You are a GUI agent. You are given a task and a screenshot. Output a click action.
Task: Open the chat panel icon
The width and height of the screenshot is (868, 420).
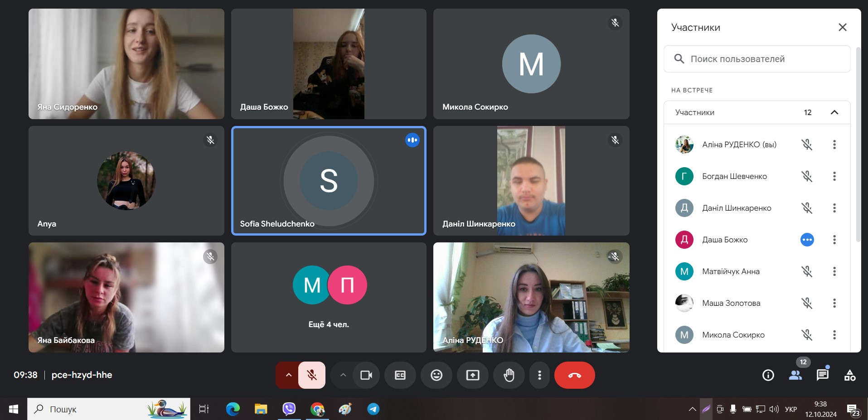point(822,375)
